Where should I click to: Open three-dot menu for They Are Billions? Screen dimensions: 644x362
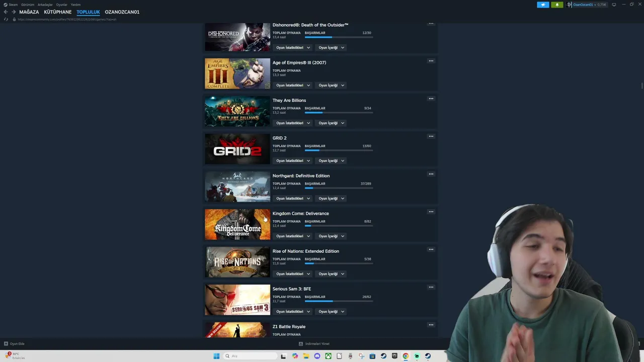coord(431,99)
